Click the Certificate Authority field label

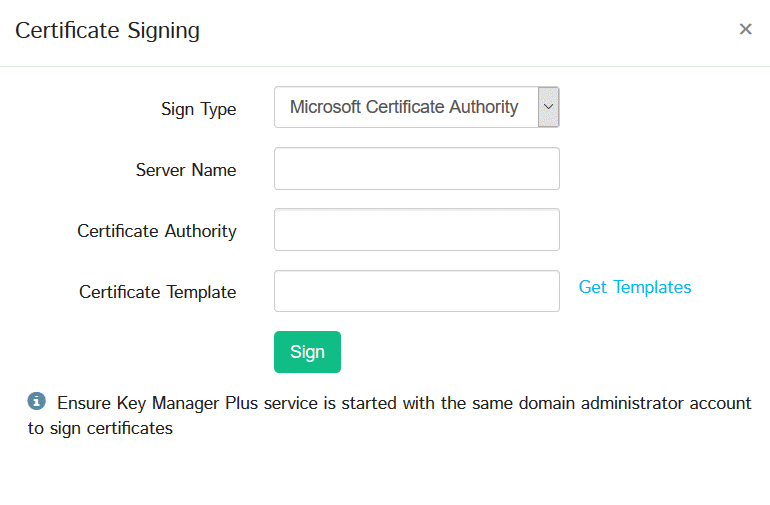tap(157, 231)
